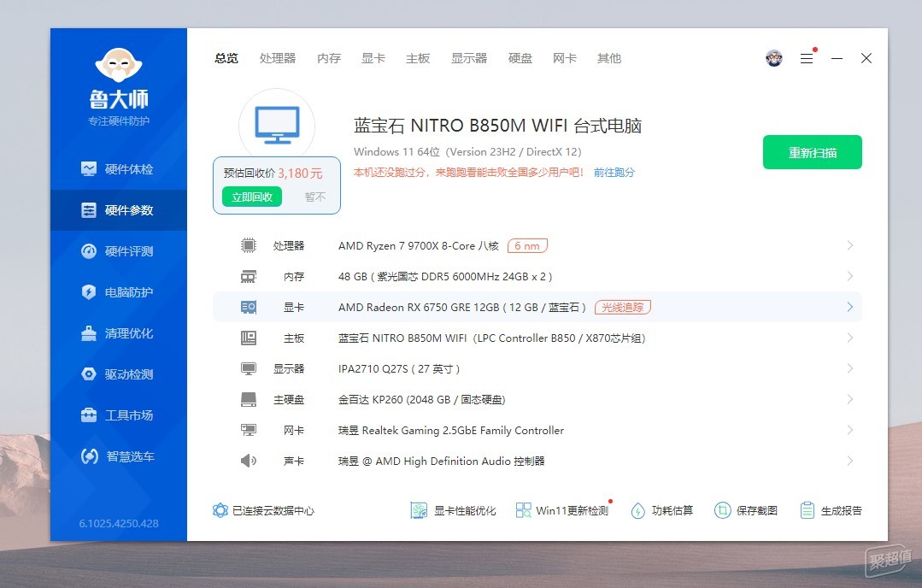Click the large desktop computer thumbnail

[x=277, y=126]
